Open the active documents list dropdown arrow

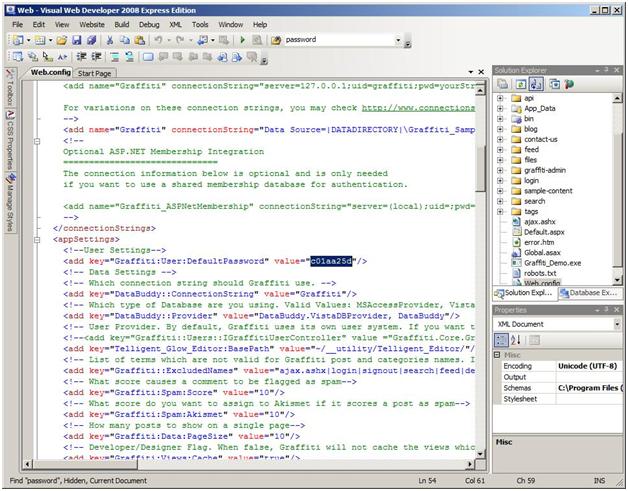coord(471,72)
